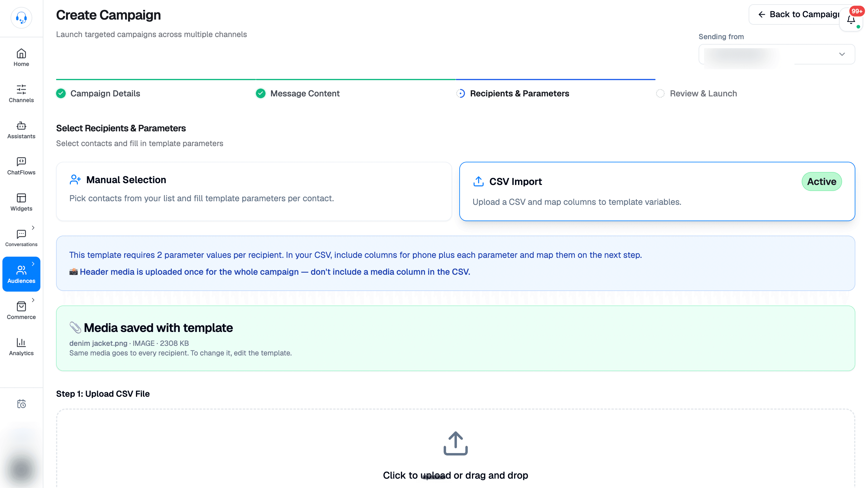The height and width of the screenshot is (488, 868).
Task: Go to the Message Content step
Action: (x=305, y=93)
